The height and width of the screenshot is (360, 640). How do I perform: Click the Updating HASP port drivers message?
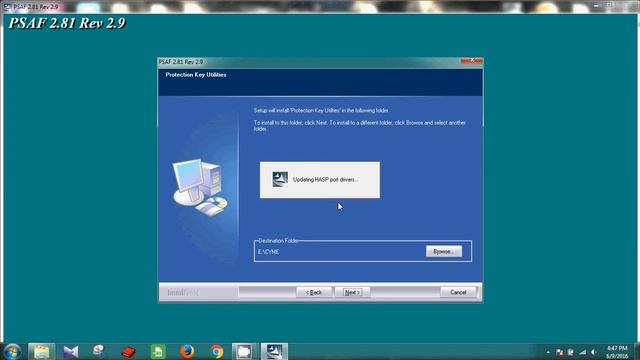(x=325, y=180)
